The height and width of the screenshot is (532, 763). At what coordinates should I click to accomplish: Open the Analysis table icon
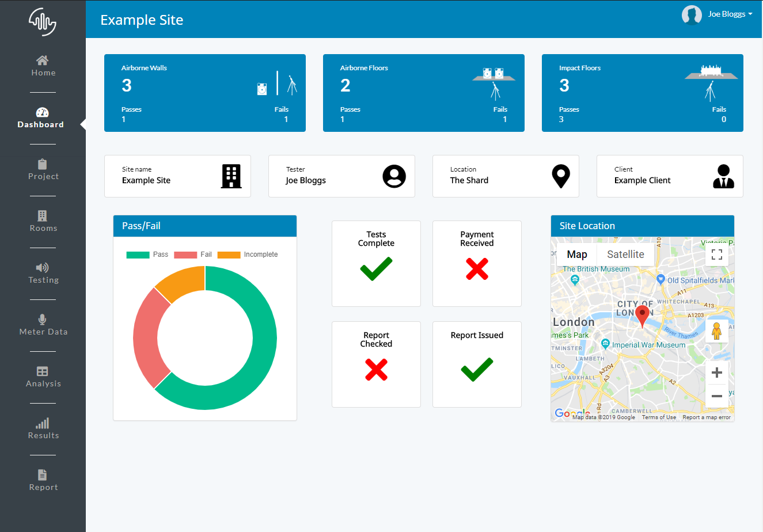[43, 371]
